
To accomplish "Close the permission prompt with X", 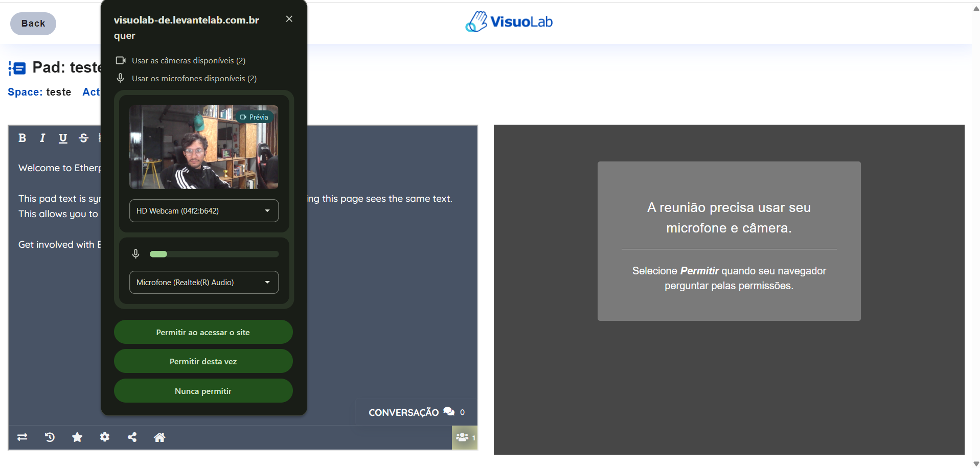I will (289, 19).
